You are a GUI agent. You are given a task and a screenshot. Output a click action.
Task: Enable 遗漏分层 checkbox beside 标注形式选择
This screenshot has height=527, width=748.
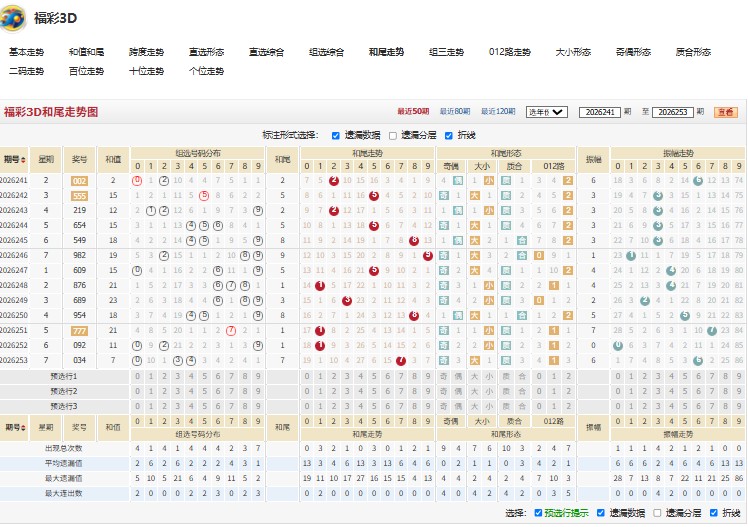(393, 136)
